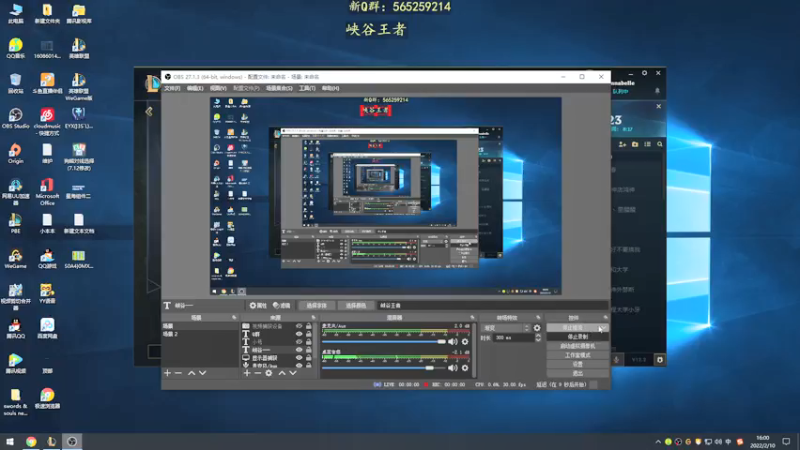Click 选择颜色 button in source toolbar
Screen dimensions: 800x450
[x=356, y=306]
